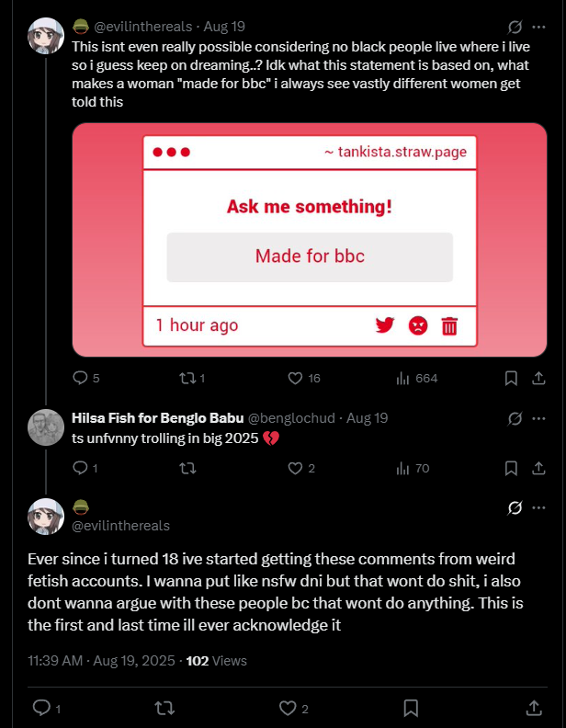This screenshot has width=566, height=728.
Task: View analytics showing 664 views
Action: 402,378
